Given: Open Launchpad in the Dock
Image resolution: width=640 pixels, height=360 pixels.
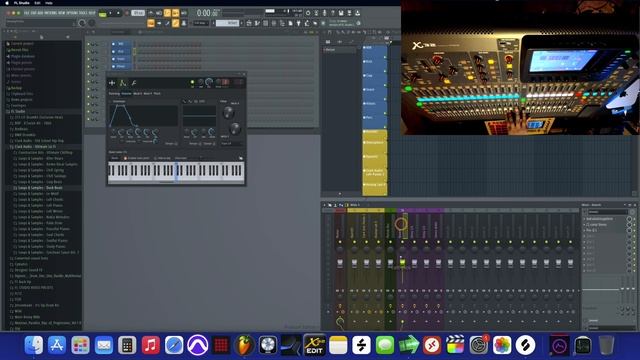Looking at the screenshot, I should [80, 345].
